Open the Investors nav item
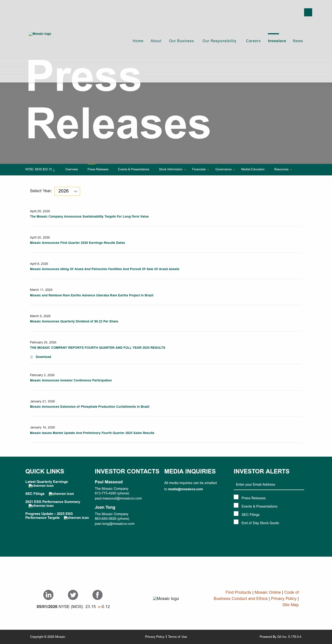This screenshot has width=332, height=644. pos(277,41)
